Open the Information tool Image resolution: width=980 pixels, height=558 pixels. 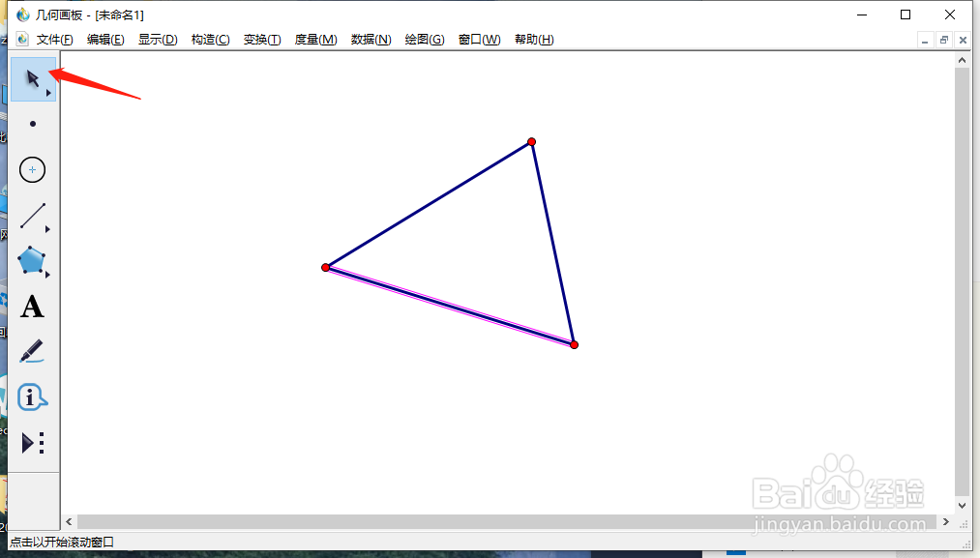[32, 397]
